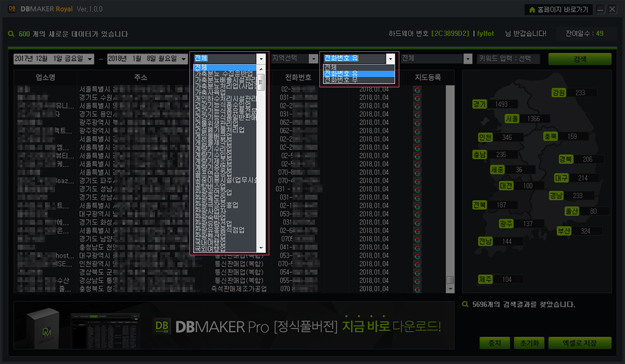Choose the 충남 region label
This screenshot has width=625, height=364.
pyautogui.click(x=479, y=154)
